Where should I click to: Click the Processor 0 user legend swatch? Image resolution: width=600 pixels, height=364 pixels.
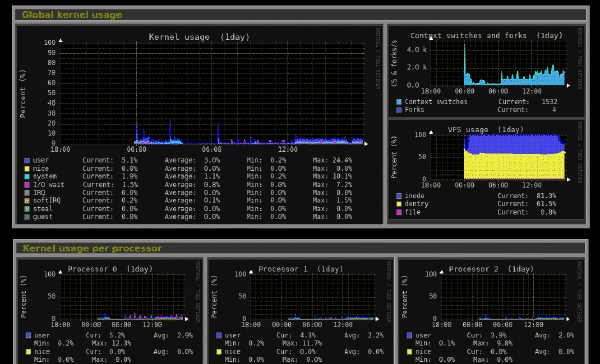coord(28,335)
